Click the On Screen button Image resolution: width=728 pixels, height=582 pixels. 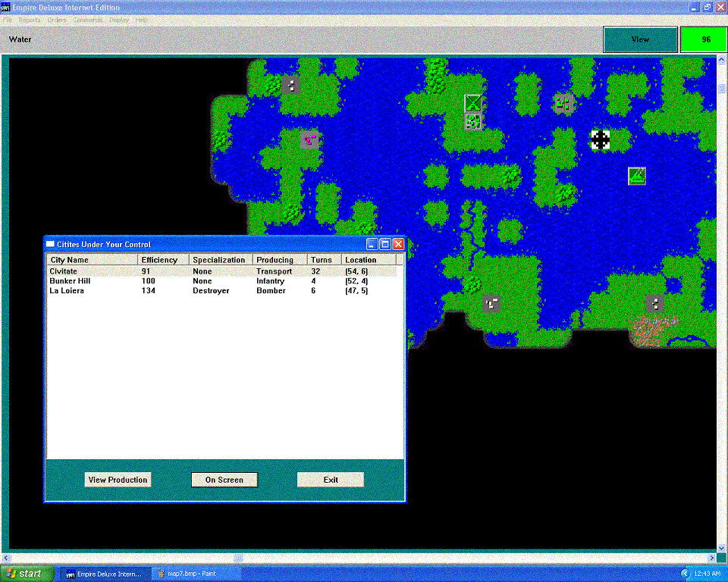pyautogui.click(x=224, y=480)
